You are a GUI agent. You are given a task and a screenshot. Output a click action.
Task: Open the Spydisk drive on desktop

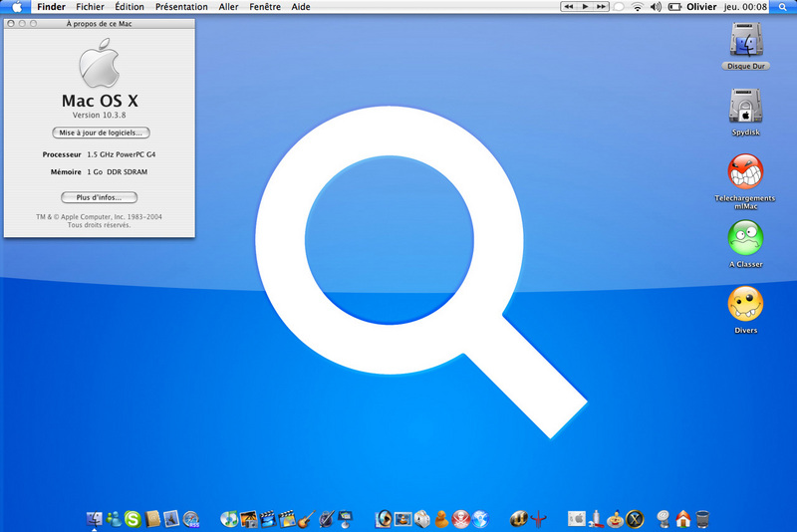point(746,106)
